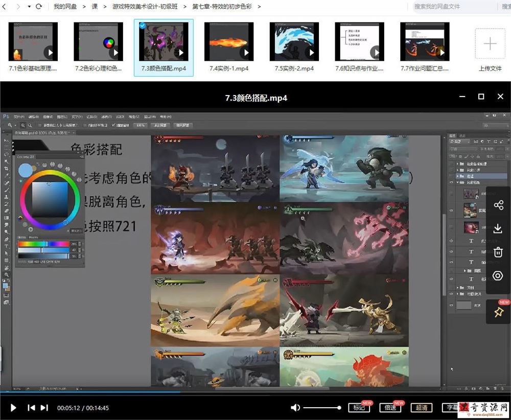Pick a shade in the Coolorus color square
511x420 pixels.
pyautogui.click(x=50, y=199)
